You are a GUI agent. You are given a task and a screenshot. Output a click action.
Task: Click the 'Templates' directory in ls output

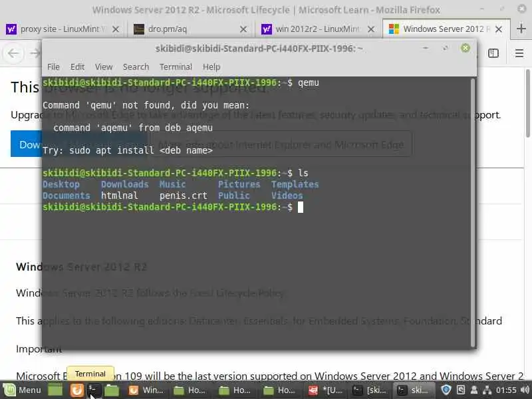click(295, 184)
